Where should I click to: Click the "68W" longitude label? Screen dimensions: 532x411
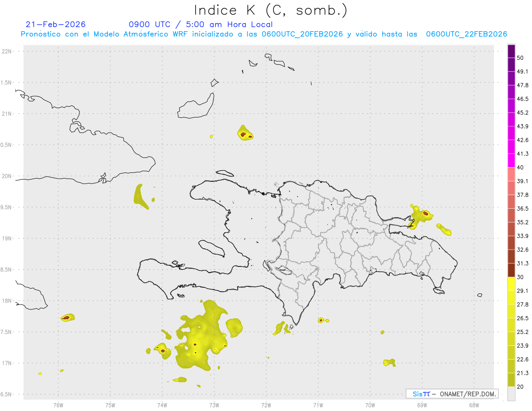click(474, 405)
